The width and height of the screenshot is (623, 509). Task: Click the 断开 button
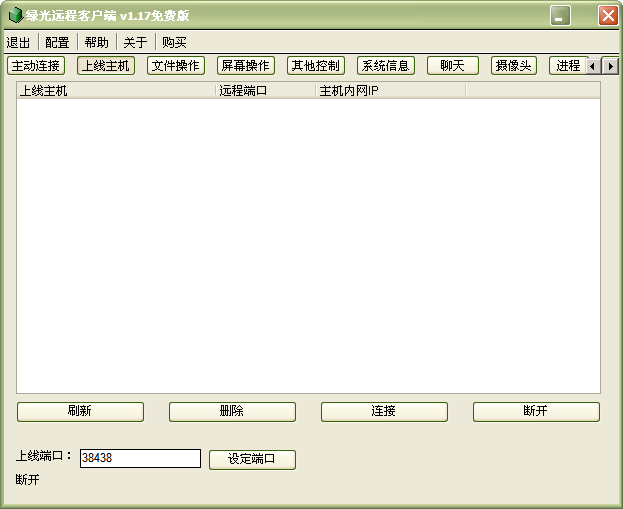(536, 411)
